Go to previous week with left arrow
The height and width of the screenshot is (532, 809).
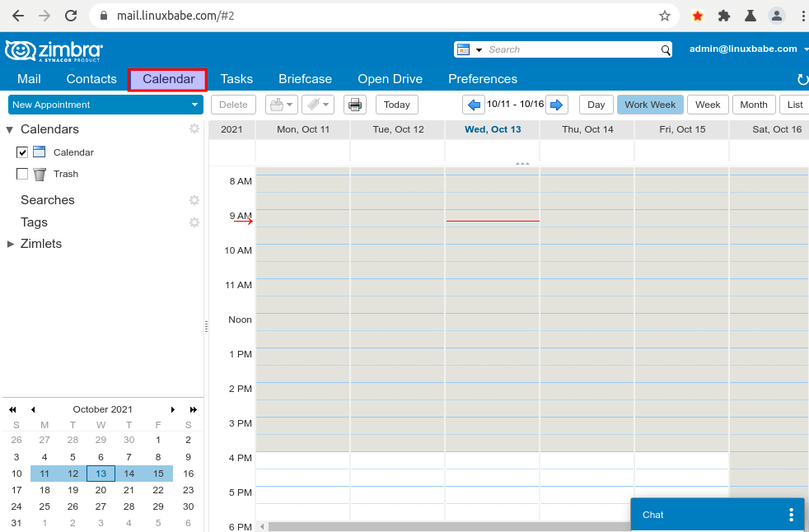point(474,105)
